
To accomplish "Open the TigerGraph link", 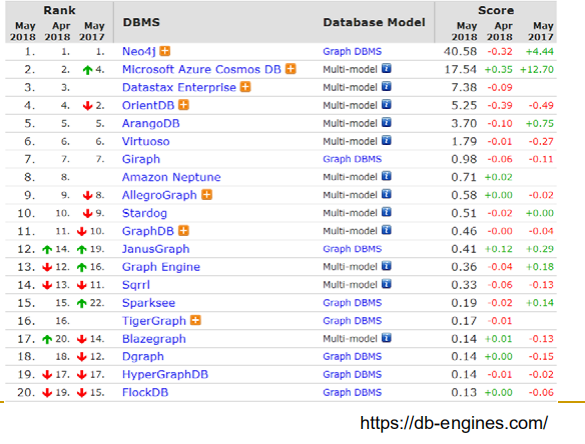I will [154, 321].
